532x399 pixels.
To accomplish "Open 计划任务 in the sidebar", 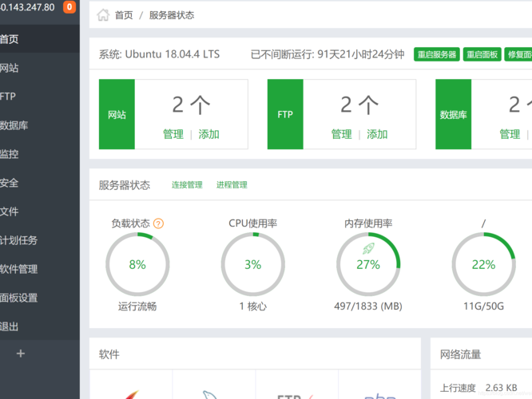I will tap(40, 240).
